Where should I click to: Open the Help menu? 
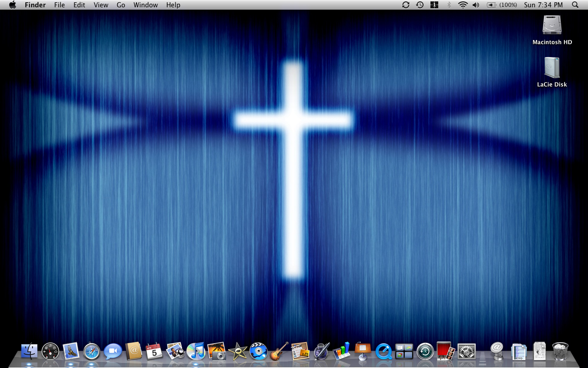[173, 5]
